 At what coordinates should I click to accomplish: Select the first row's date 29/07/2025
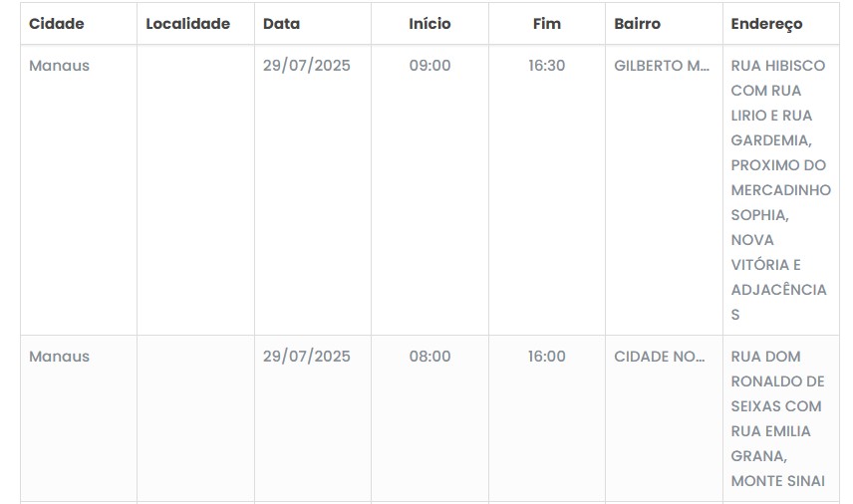[x=307, y=66]
